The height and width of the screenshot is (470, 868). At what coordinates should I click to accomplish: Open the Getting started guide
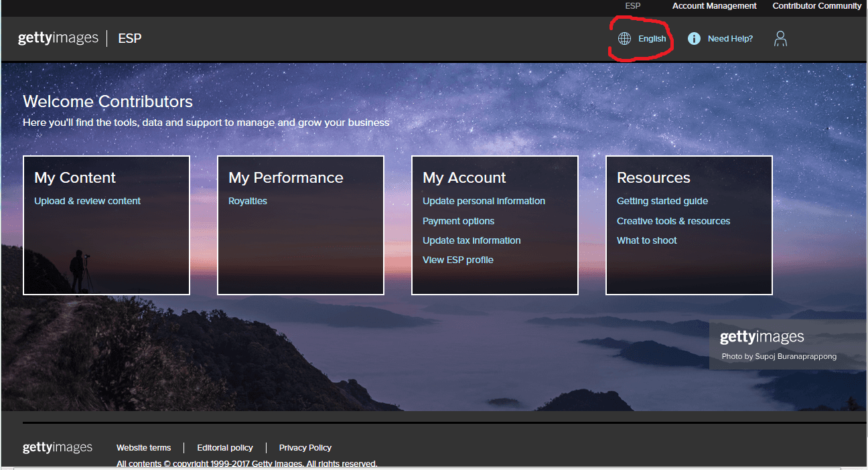coord(662,201)
